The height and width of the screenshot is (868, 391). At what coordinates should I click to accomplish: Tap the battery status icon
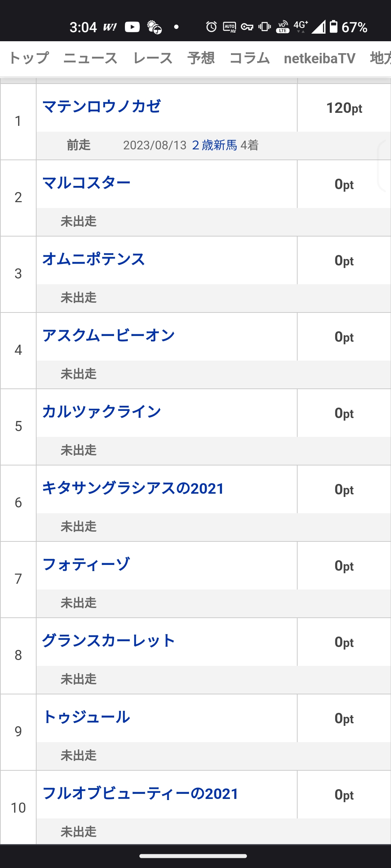pos(333,27)
